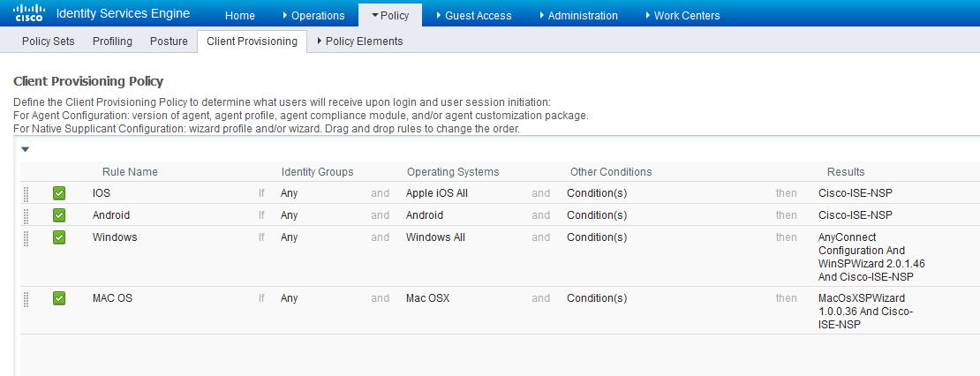Viewport: 980px width, 376px height.
Task: Collapse the policy table triangle expander
Action: 25,149
